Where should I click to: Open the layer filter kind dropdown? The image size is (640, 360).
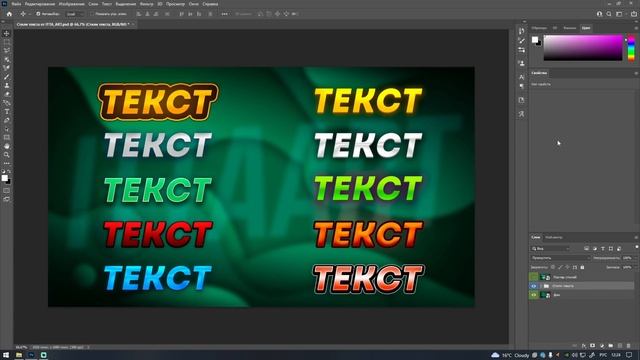[551, 249]
